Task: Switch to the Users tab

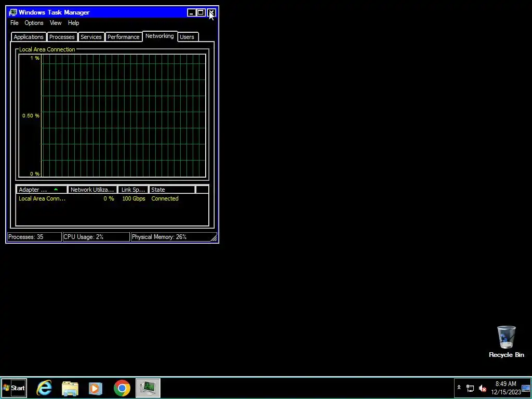Action: (187, 37)
